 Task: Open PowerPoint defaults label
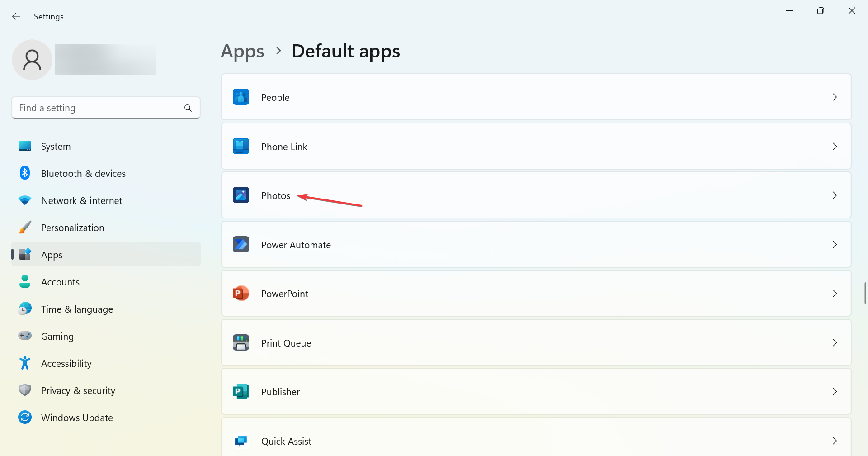click(285, 294)
